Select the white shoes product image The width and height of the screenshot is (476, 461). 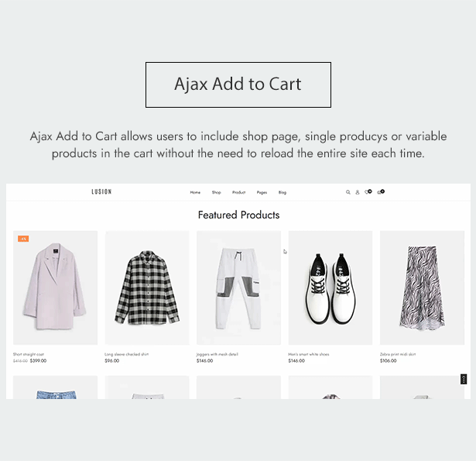pos(330,287)
